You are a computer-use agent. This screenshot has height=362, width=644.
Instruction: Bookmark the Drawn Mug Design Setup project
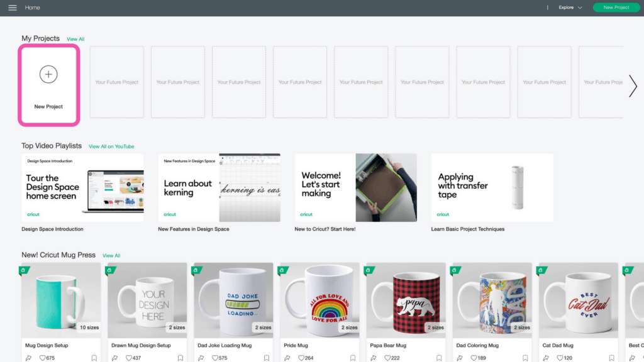click(x=180, y=358)
